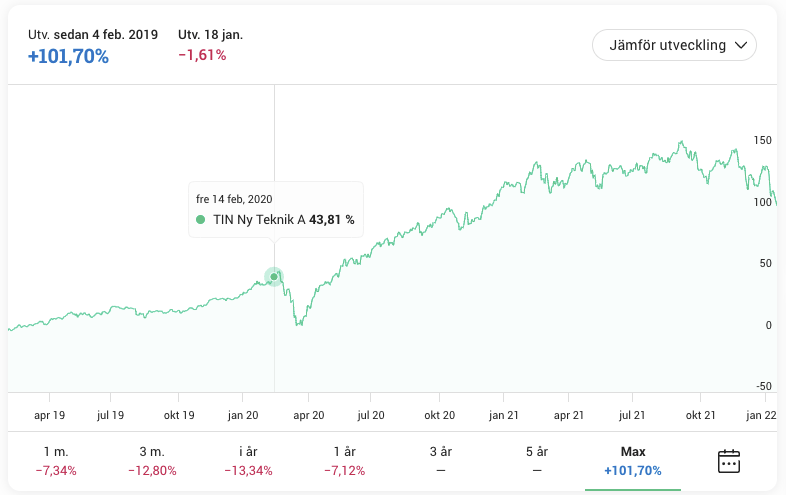The width and height of the screenshot is (786, 495).
Task: Open the calendar date picker icon
Action: [x=729, y=461]
